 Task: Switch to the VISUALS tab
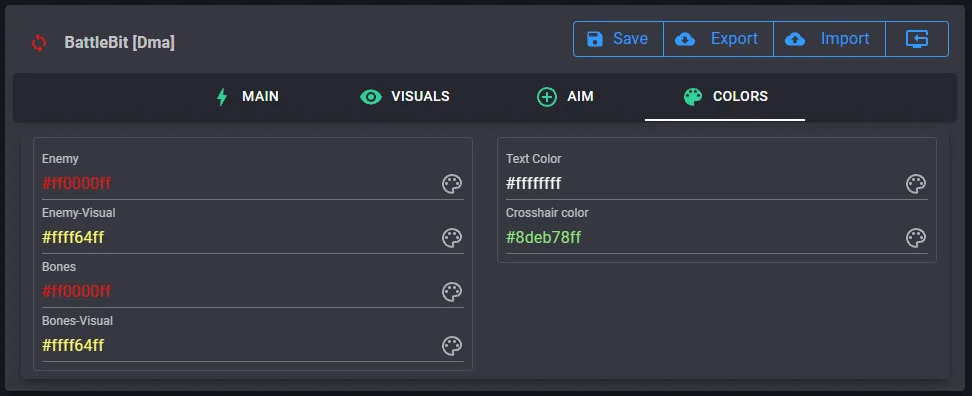point(405,97)
